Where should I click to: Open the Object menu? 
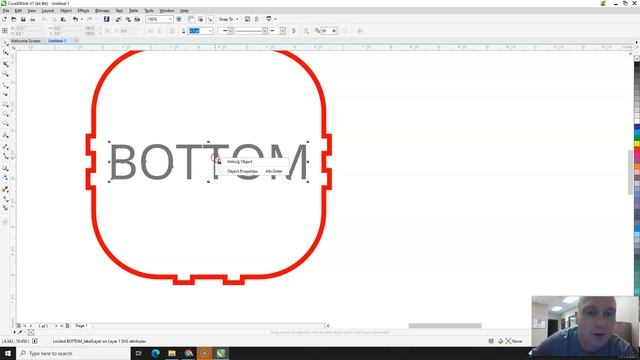[x=66, y=11]
